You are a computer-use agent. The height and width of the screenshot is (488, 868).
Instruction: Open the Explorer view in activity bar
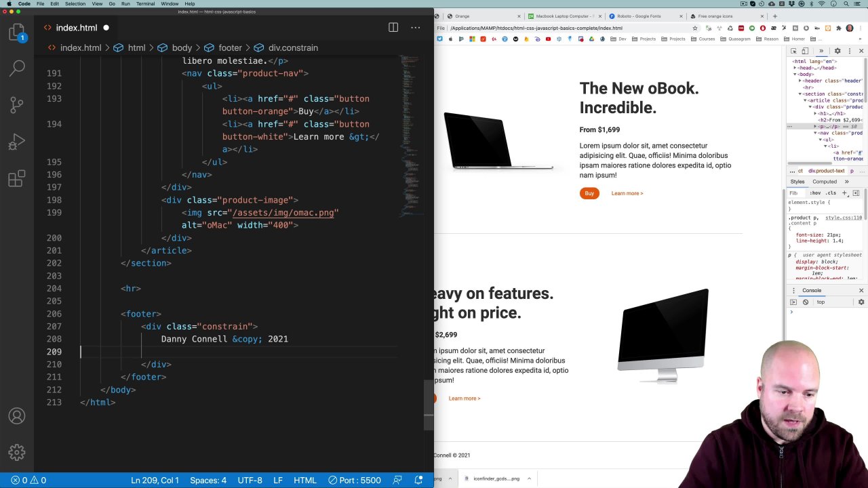pyautogui.click(x=17, y=32)
